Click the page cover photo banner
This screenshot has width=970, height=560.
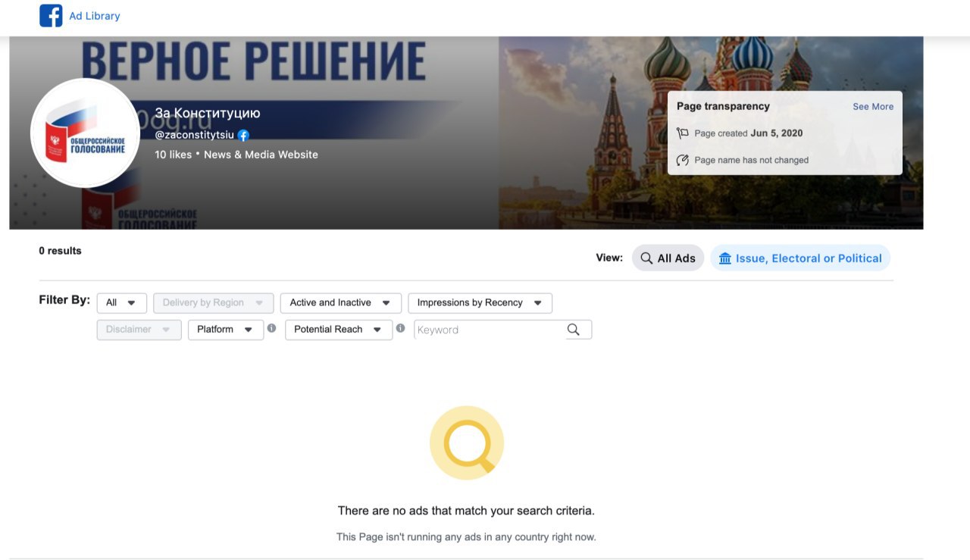(x=466, y=133)
